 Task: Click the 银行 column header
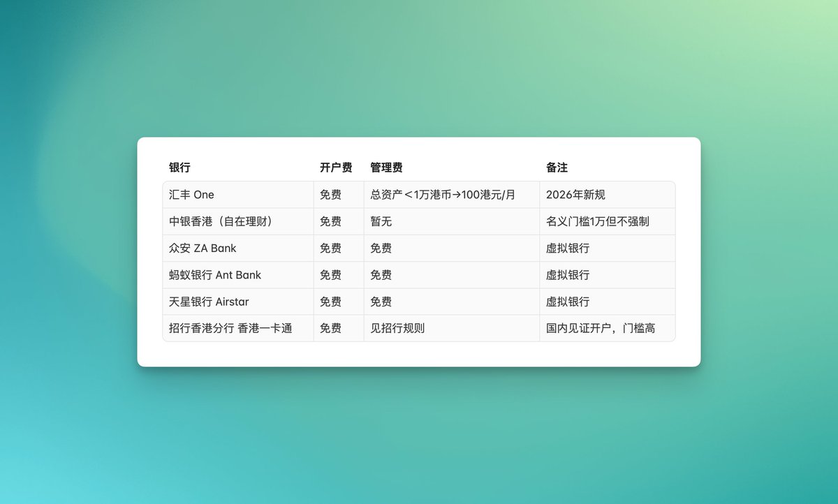click(x=179, y=168)
